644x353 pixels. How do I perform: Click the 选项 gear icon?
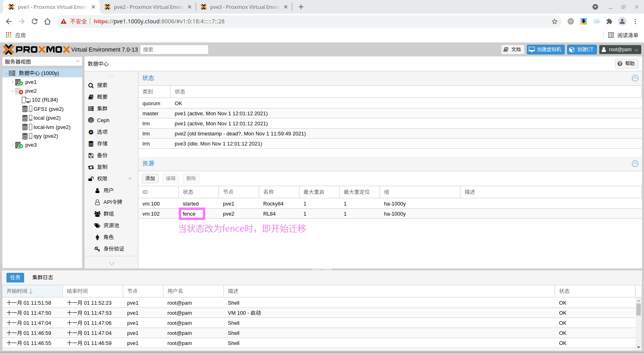[91, 132]
